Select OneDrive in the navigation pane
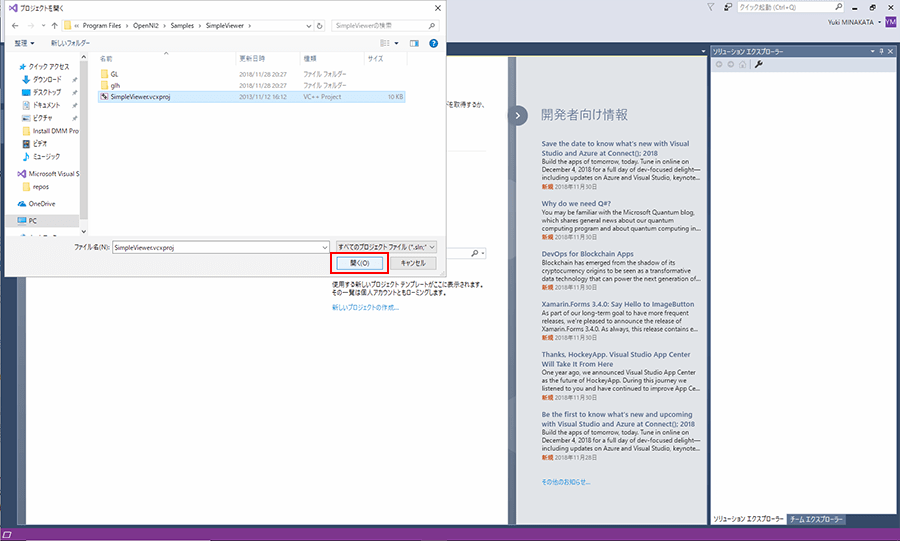The width and height of the screenshot is (900, 541). (x=41, y=204)
